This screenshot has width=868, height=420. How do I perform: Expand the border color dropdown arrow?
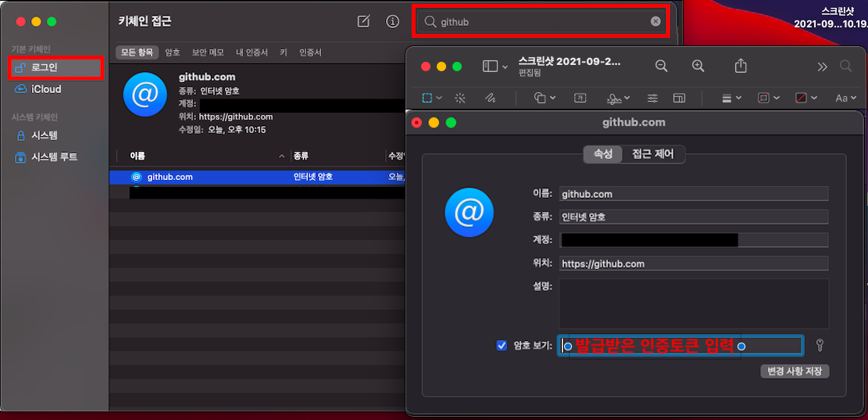click(x=775, y=98)
